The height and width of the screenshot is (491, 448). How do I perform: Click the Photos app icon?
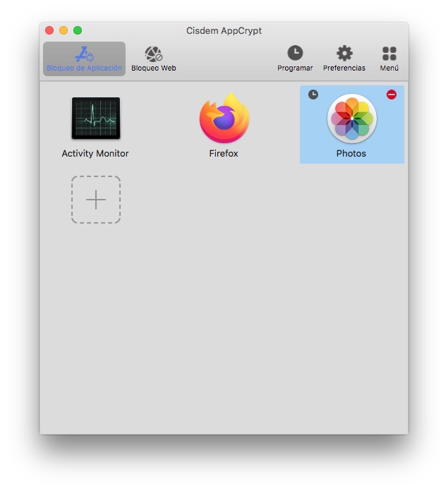351,119
